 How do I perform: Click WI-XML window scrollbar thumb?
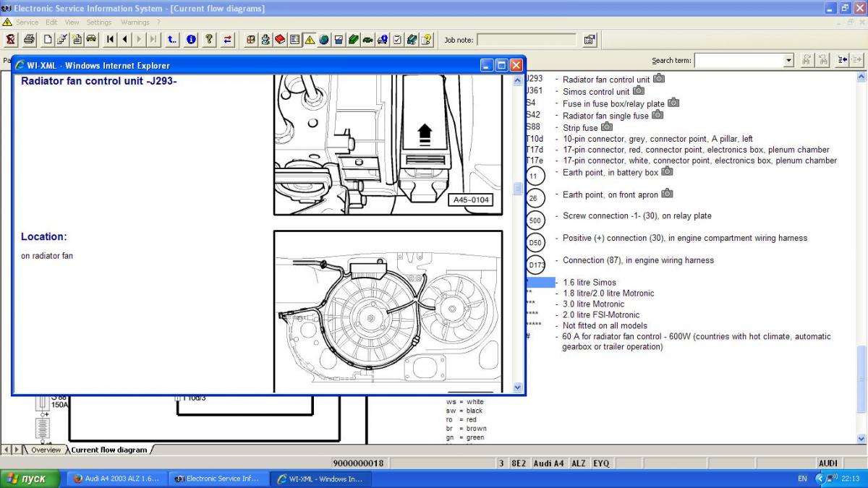pos(518,188)
